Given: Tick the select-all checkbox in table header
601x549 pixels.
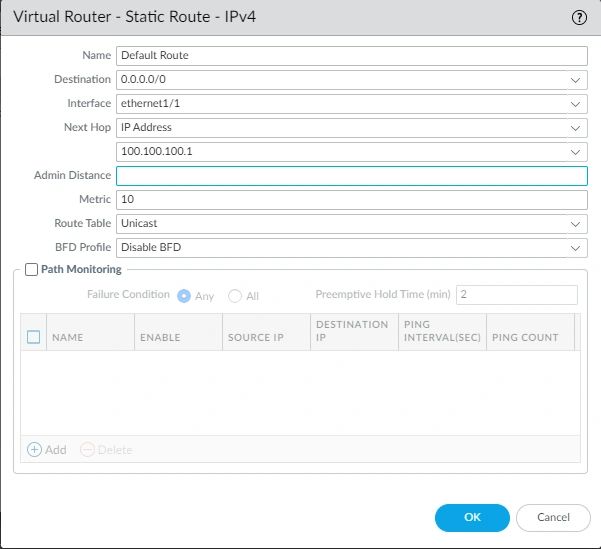Looking at the screenshot, I should coord(33,337).
